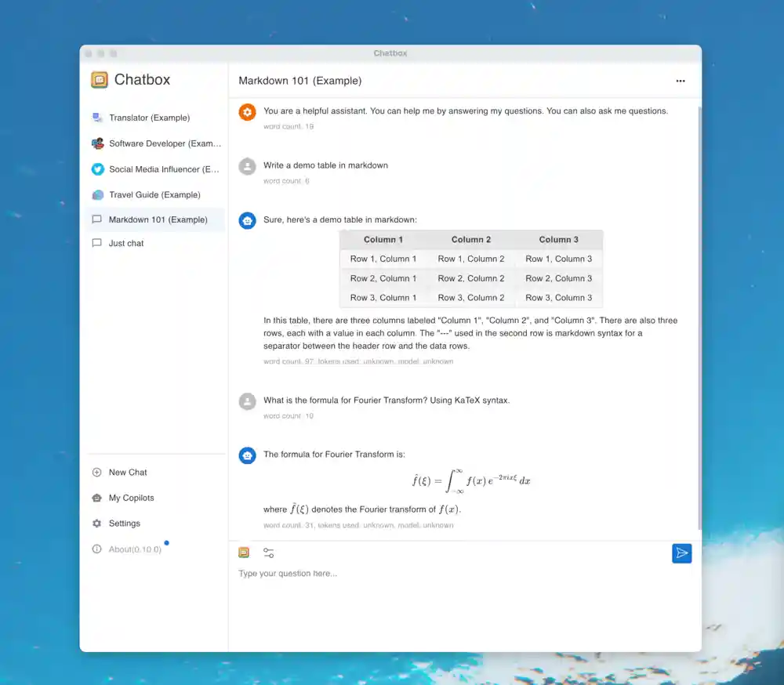
Task: Click the orange system prompt gear avatar
Action: (x=247, y=112)
